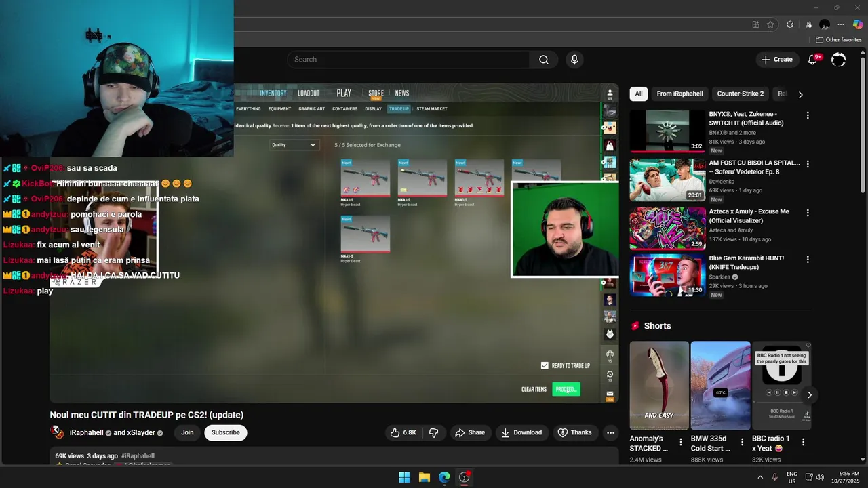The width and height of the screenshot is (868, 488).
Task: Open options for BNYX SWITCH IT video
Action: click(808, 115)
